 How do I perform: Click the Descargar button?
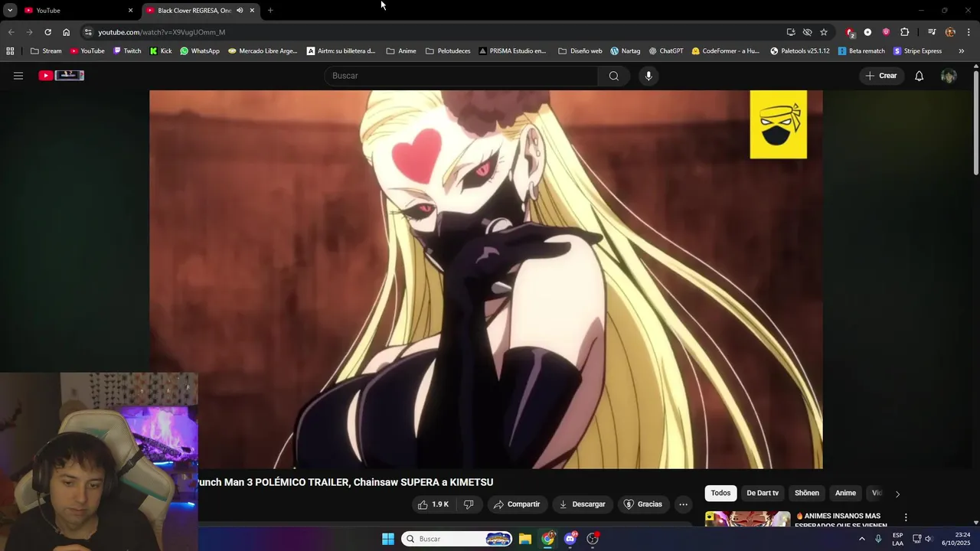pos(583,504)
